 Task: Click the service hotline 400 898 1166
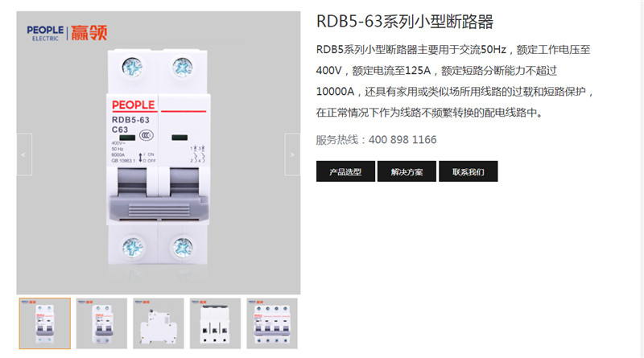(402, 140)
